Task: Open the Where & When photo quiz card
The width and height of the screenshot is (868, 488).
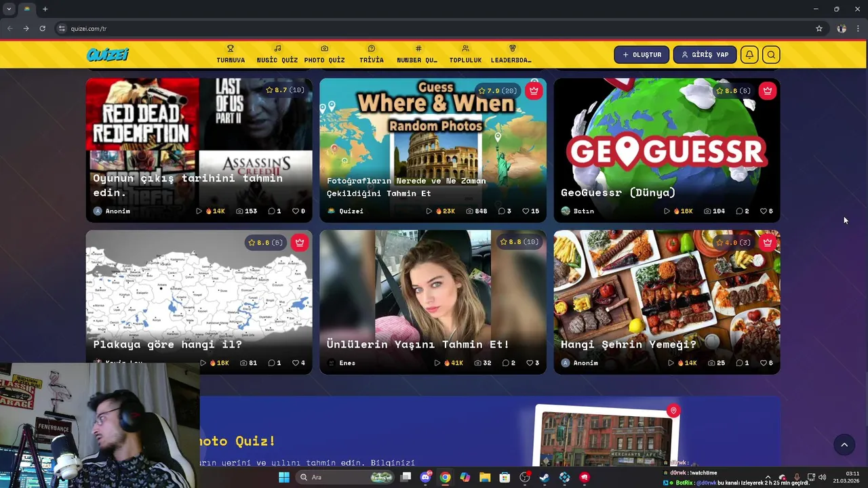Action: [433, 150]
